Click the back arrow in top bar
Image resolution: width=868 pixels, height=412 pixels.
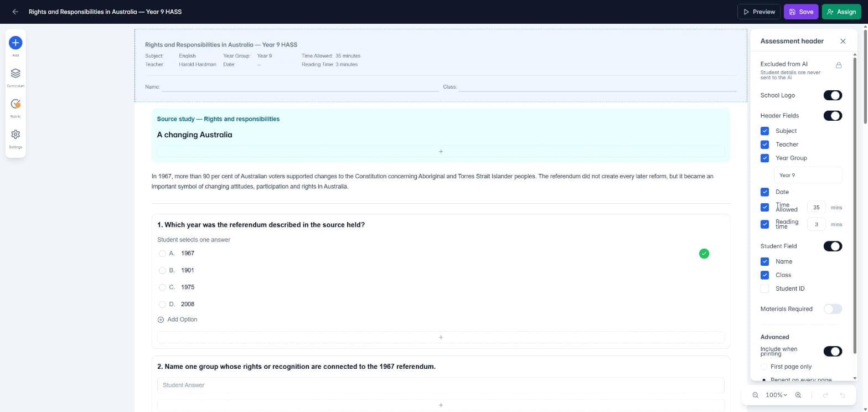(x=15, y=12)
